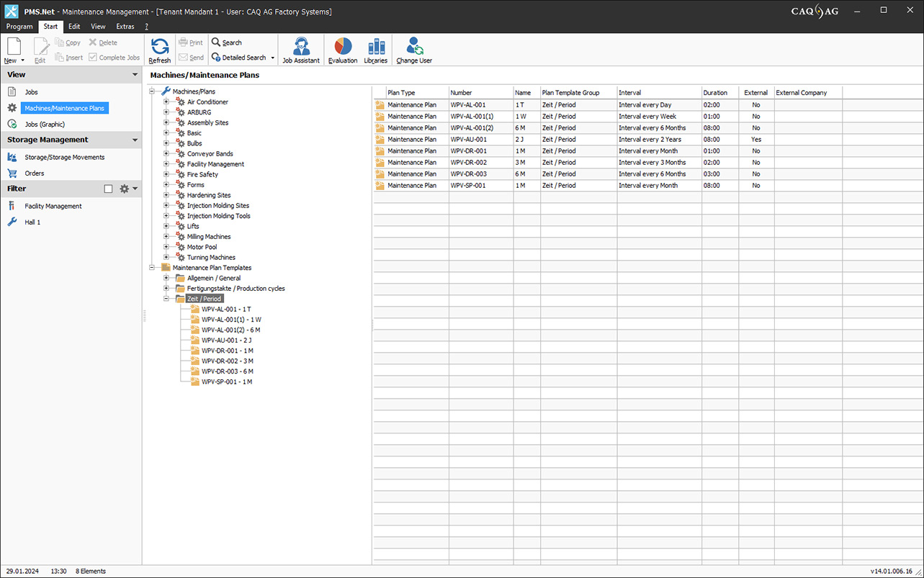Image resolution: width=924 pixels, height=578 pixels.
Task: Click the Send toolbar button
Action: (x=191, y=58)
